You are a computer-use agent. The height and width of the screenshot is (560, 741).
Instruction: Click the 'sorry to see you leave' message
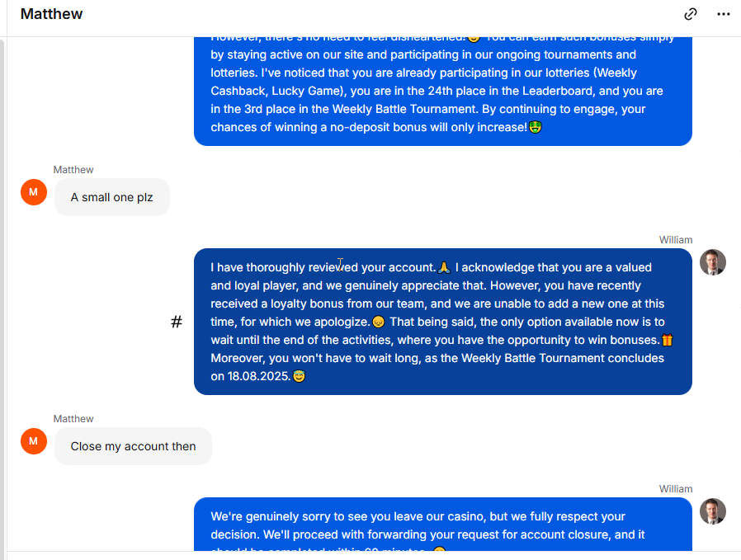(x=443, y=524)
